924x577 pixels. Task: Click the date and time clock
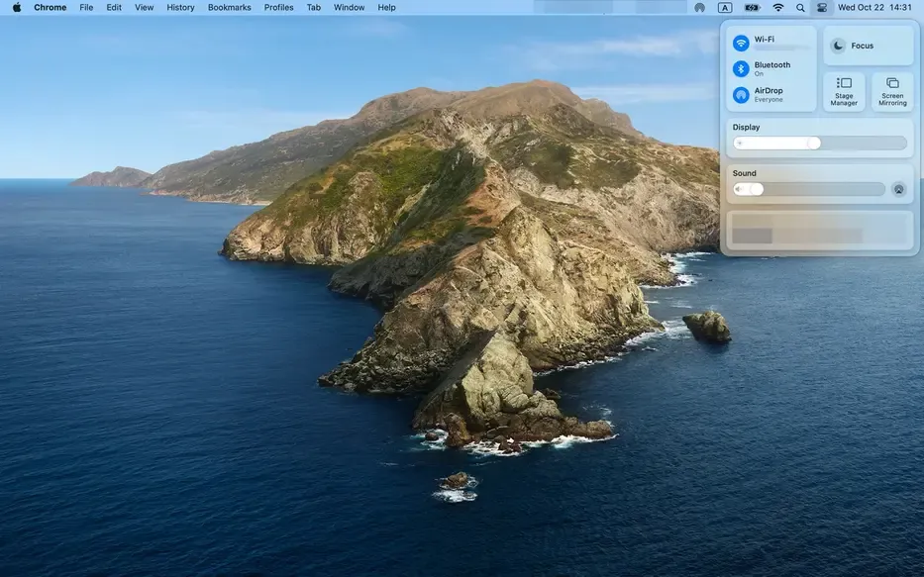[874, 8]
